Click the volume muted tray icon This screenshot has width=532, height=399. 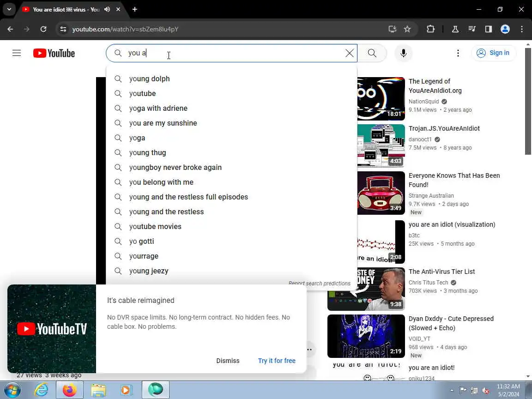point(485,391)
